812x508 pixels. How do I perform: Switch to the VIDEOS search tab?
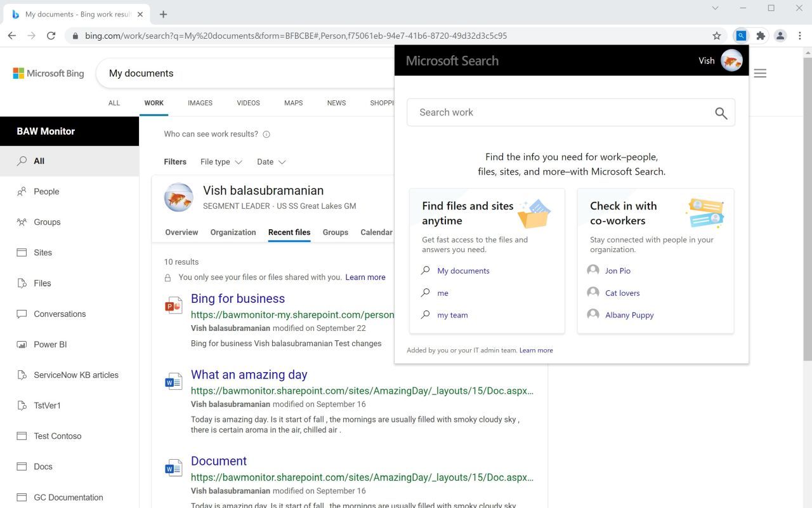(248, 103)
